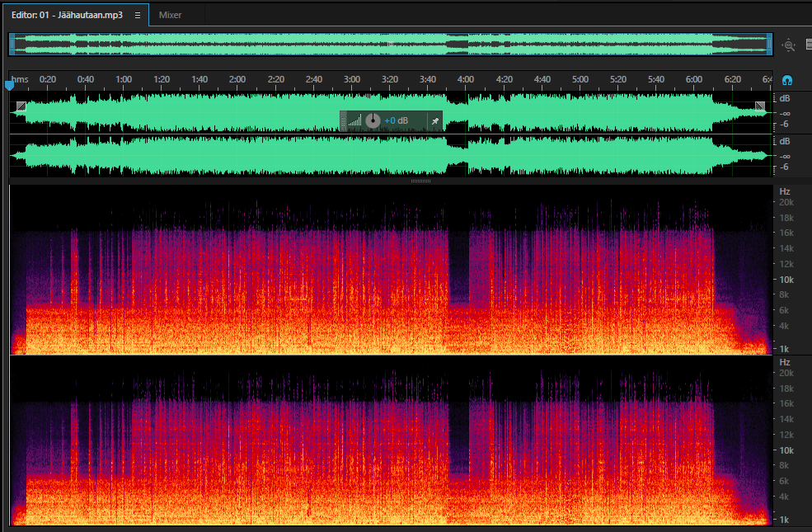Click the waveform overview navigator bar
This screenshot has width=812, height=532.
(391, 44)
